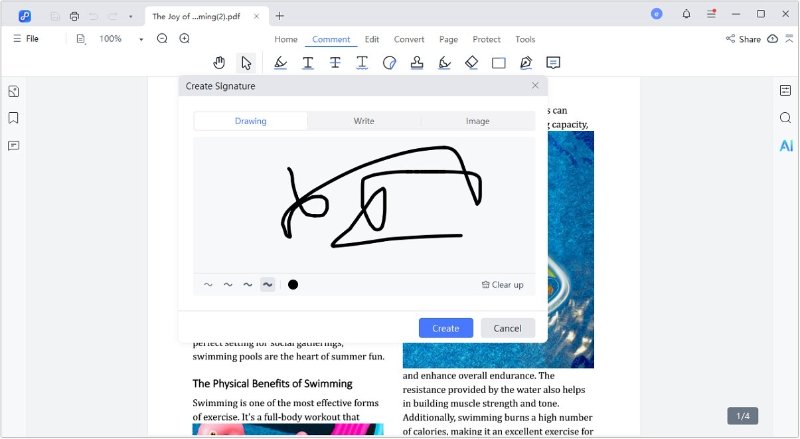This screenshot has height=439, width=800.
Task: Upload to cloud icon
Action: [772, 39]
